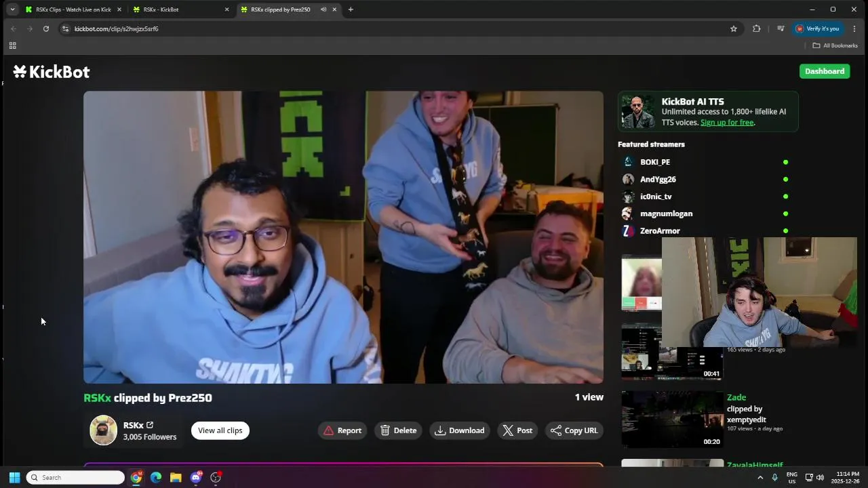Go forward one page
This screenshot has height=488, width=868.
[x=30, y=28]
